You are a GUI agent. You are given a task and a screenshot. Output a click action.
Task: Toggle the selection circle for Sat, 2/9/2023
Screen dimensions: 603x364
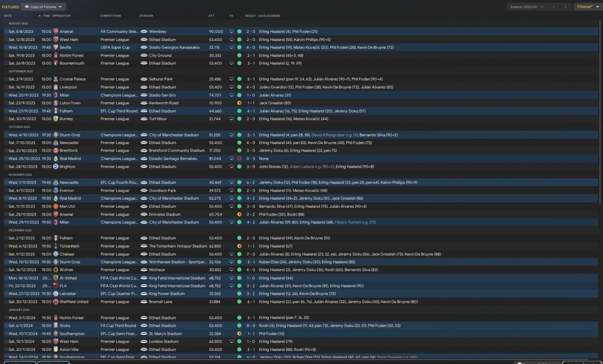[6, 79]
